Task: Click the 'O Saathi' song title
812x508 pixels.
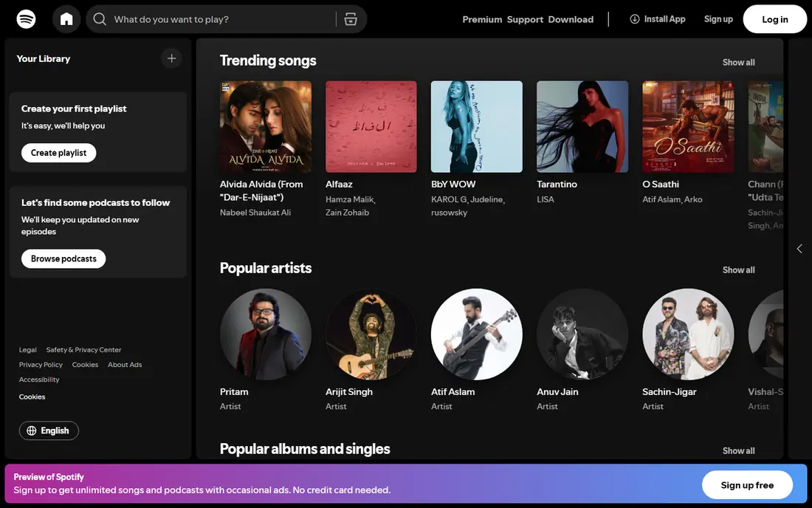Action: tap(661, 185)
